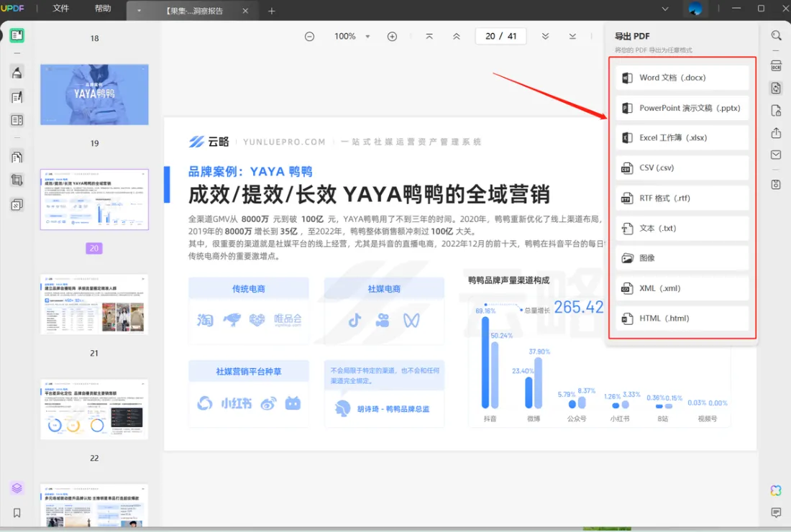Click the 导出 PDF panel title
Screen dimensions: 791x532
(632, 37)
